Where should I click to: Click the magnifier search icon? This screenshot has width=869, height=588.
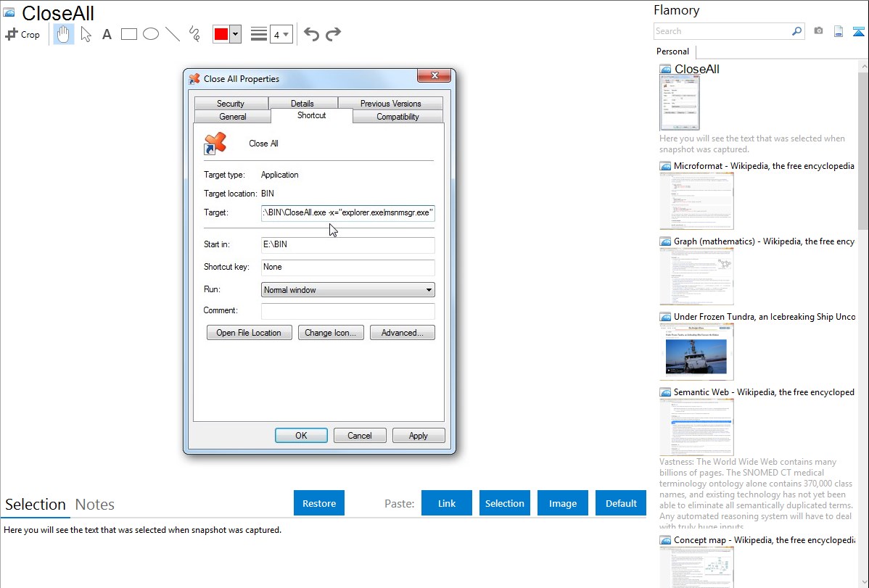point(797,31)
